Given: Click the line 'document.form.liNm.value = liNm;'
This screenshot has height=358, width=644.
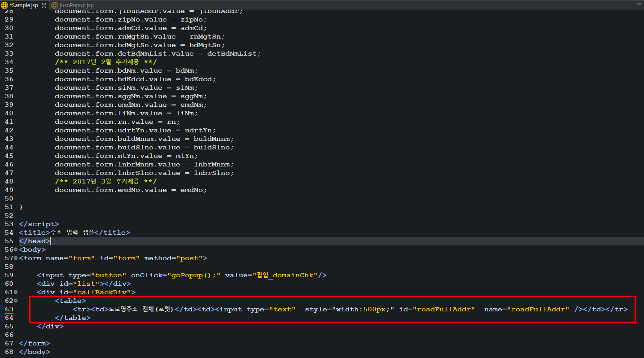Looking at the screenshot, I should pos(126,113).
